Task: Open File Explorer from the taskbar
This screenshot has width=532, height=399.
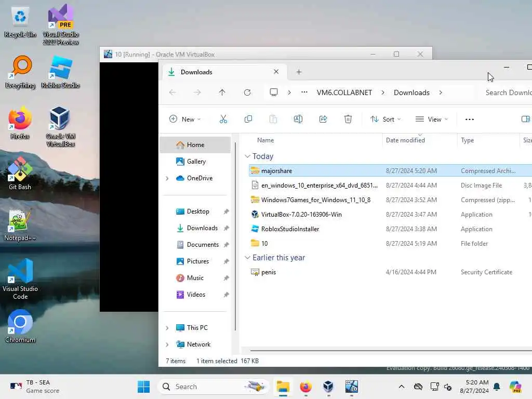Action: pos(283,387)
